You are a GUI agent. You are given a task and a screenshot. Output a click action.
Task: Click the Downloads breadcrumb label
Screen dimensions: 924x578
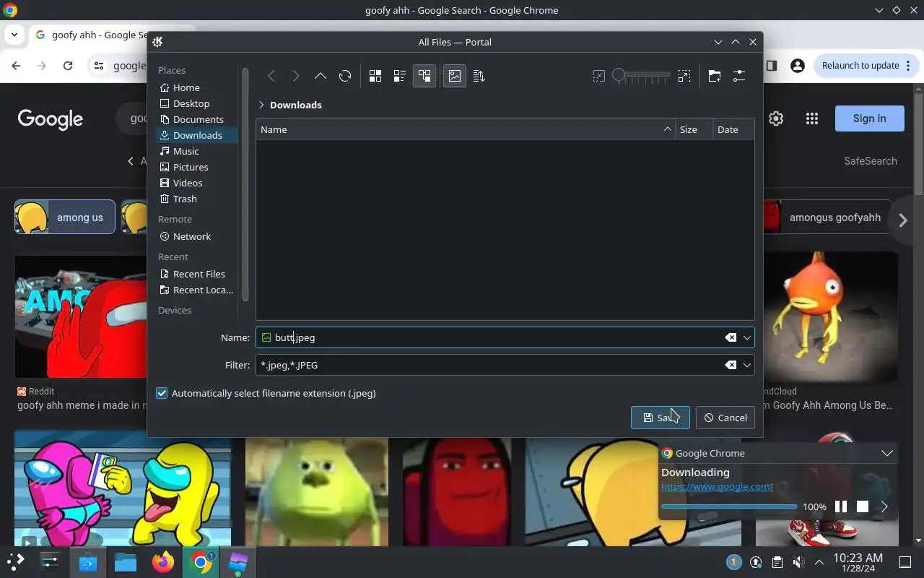[x=296, y=105]
